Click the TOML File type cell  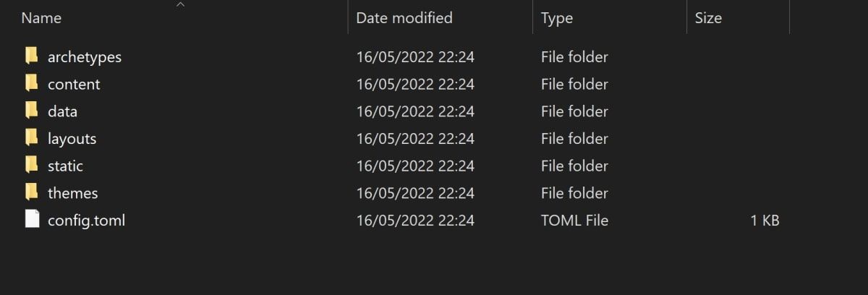click(x=574, y=221)
